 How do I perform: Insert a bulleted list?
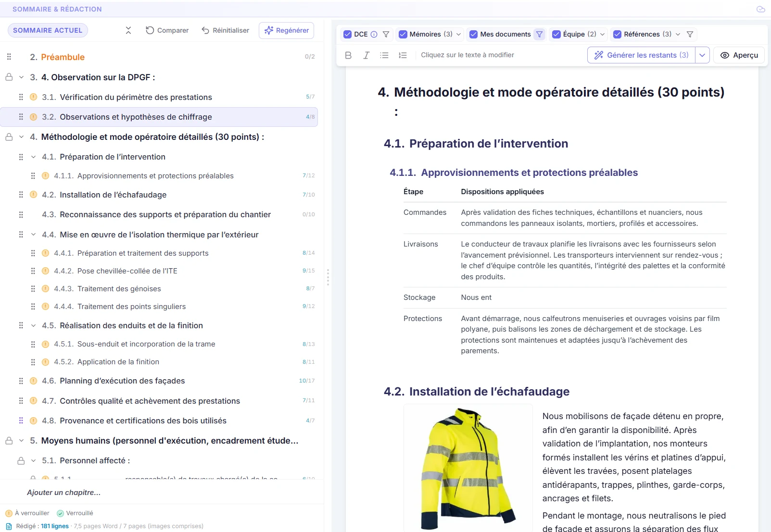point(384,55)
